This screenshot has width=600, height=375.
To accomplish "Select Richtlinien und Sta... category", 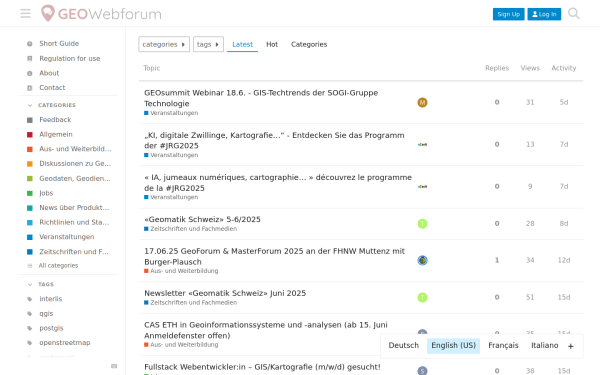I will (x=74, y=222).
